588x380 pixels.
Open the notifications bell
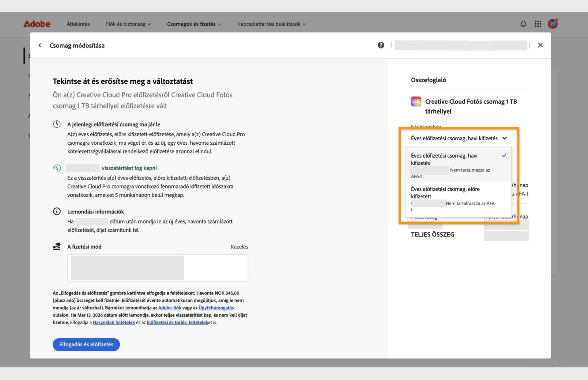coord(523,24)
